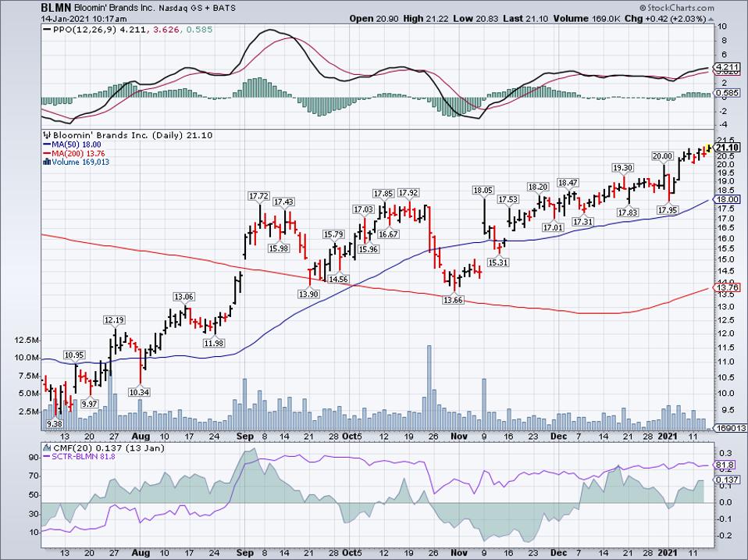
Task: Click the Open 20.90 header value
Action: (373, 19)
